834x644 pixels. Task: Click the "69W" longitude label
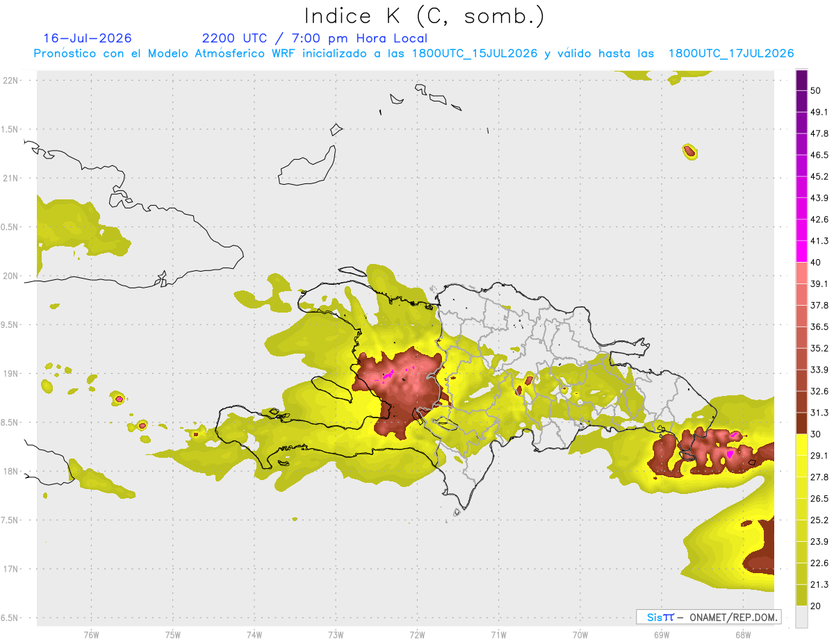pyautogui.click(x=662, y=635)
